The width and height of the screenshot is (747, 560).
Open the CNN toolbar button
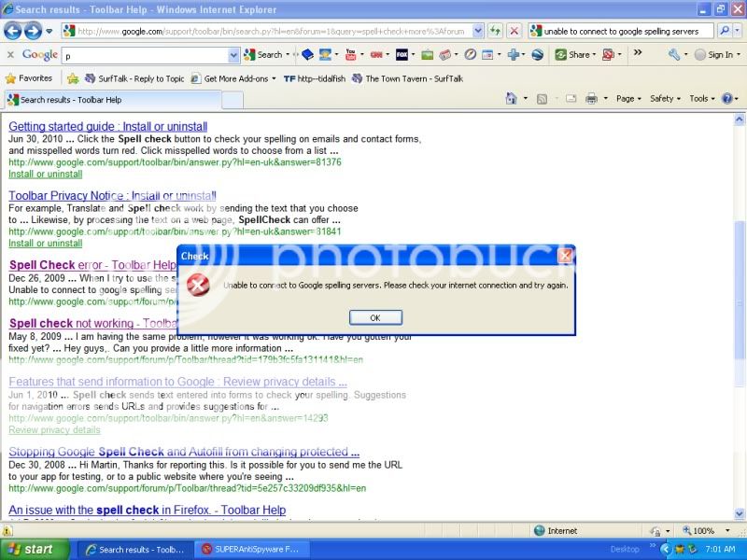point(376,55)
